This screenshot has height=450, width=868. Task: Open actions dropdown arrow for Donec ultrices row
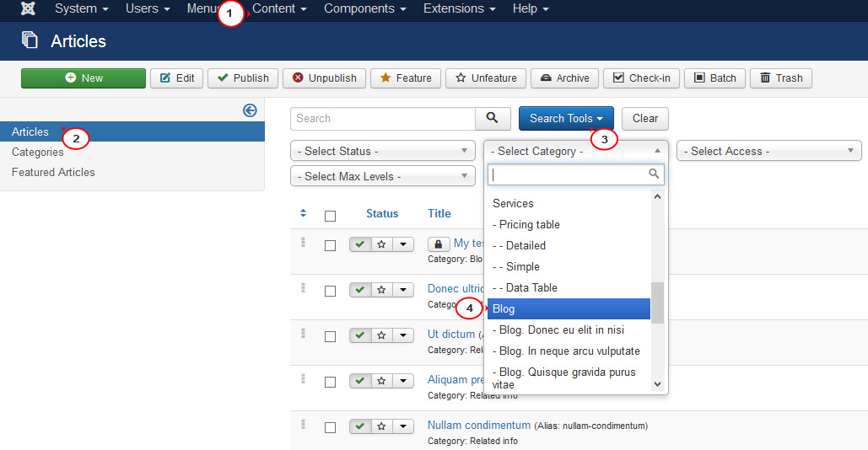coord(403,290)
